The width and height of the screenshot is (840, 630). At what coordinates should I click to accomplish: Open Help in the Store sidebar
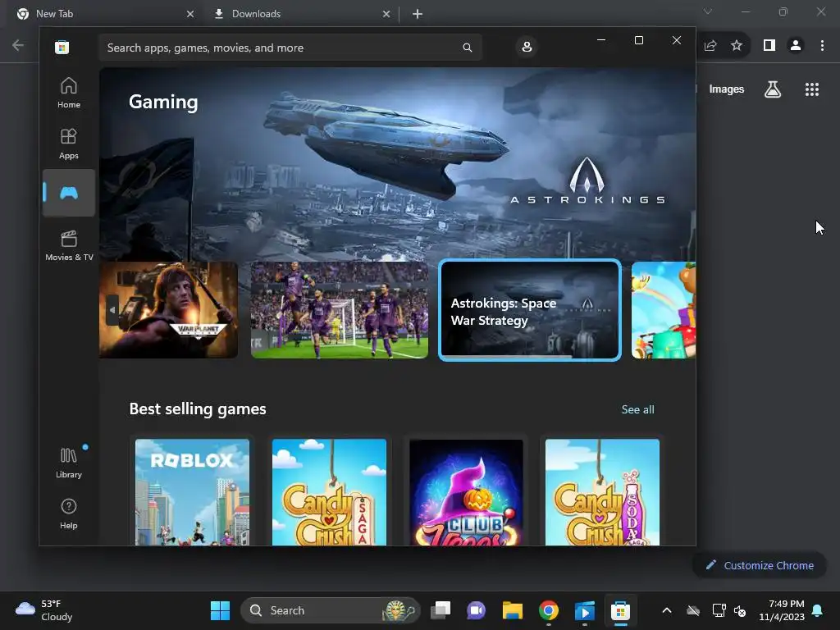pyautogui.click(x=69, y=514)
